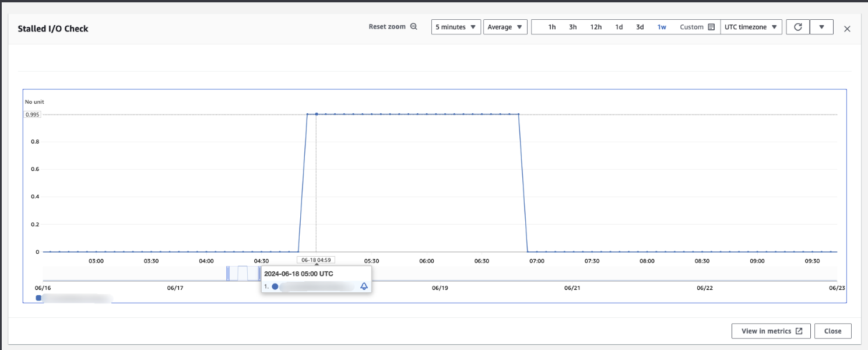Open the Average statistic dropdown
868x350 pixels.
pos(505,27)
